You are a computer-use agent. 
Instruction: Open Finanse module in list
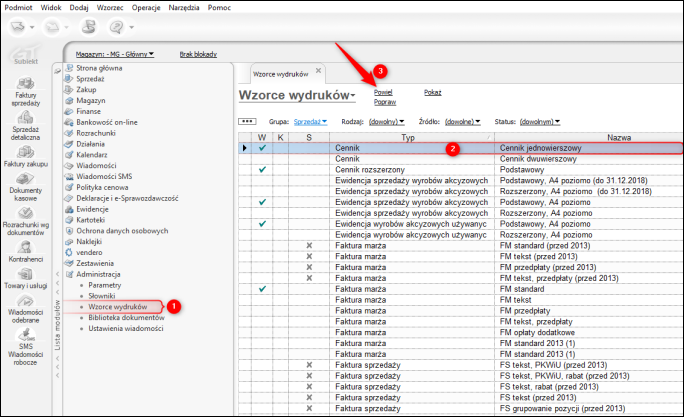[88, 111]
